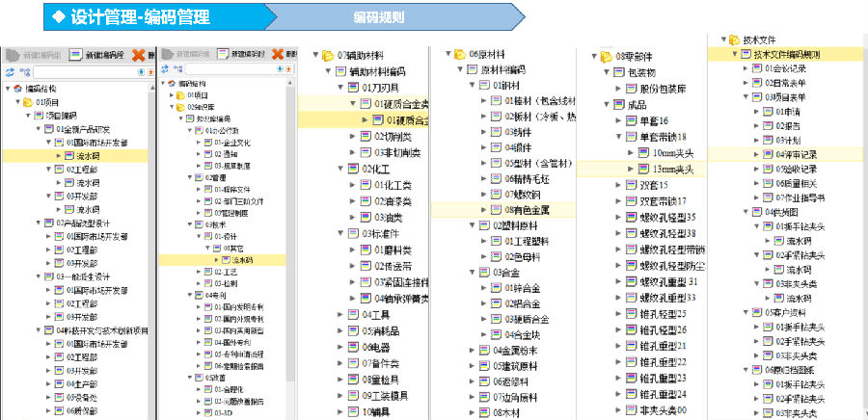Select the 编码规则 header tab
This screenshot has width=868, height=420.
[x=379, y=17]
